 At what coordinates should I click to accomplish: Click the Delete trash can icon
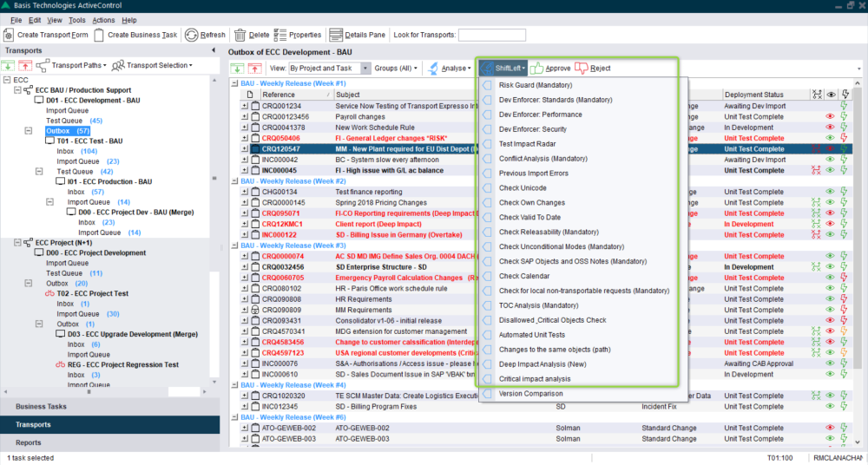(239, 35)
